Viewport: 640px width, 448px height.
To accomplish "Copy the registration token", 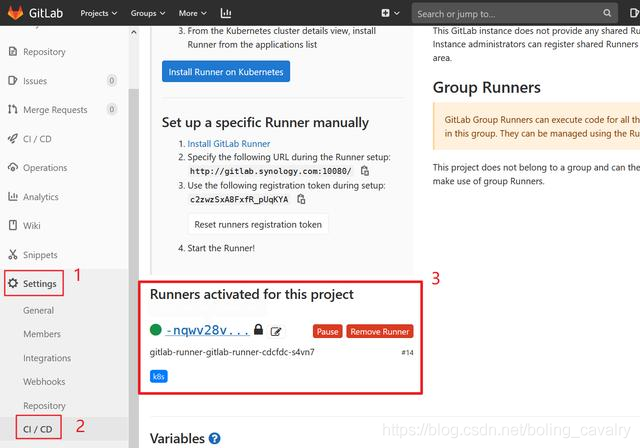I will point(301,199).
